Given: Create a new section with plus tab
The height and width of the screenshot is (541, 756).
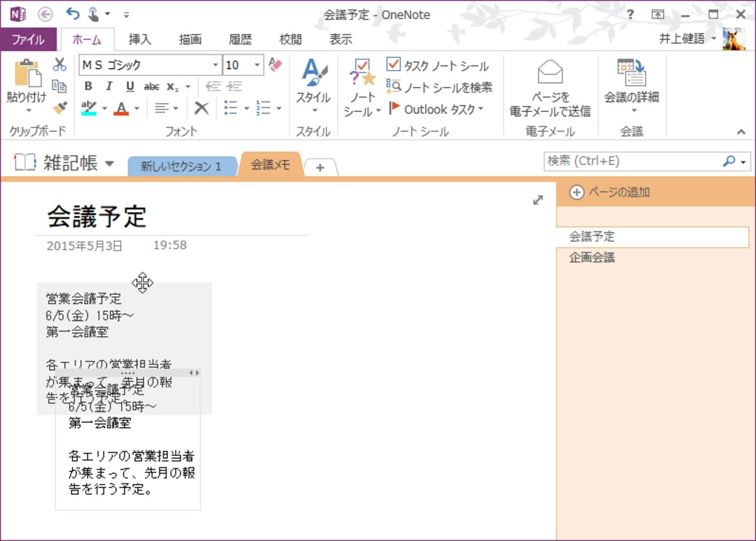Looking at the screenshot, I should pyautogui.click(x=320, y=168).
